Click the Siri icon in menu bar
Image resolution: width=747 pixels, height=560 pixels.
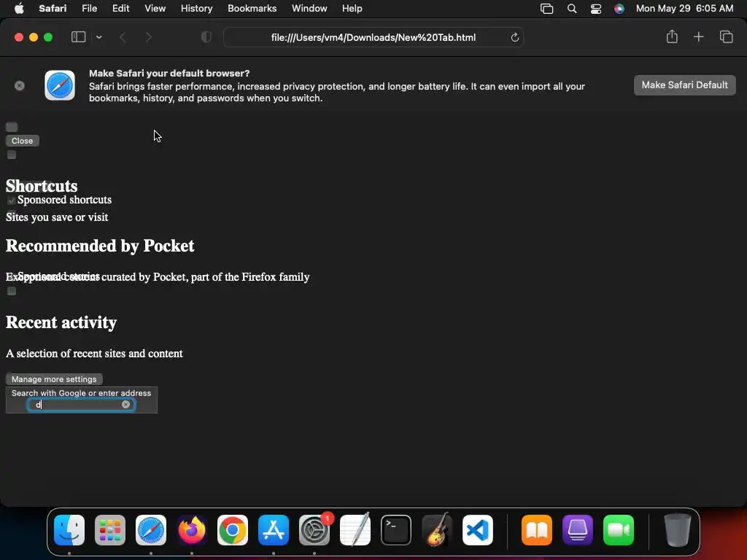tap(619, 9)
